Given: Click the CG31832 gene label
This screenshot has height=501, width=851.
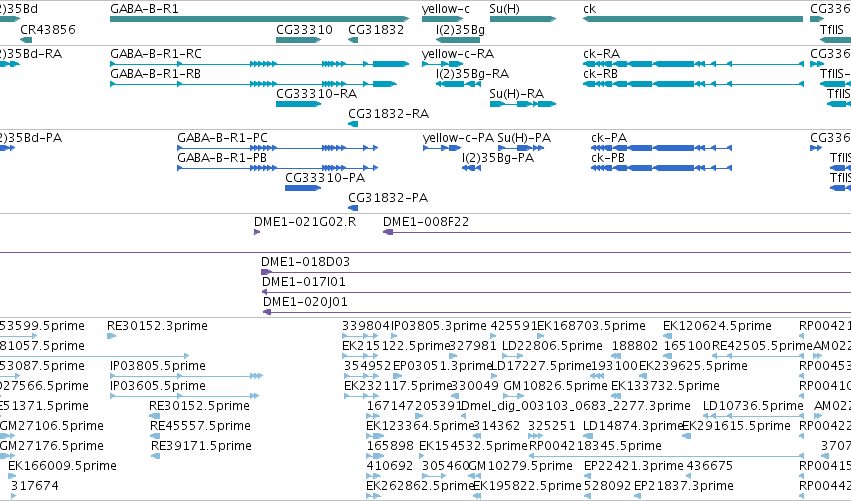Looking at the screenshot, I should (x=376, y=30).
